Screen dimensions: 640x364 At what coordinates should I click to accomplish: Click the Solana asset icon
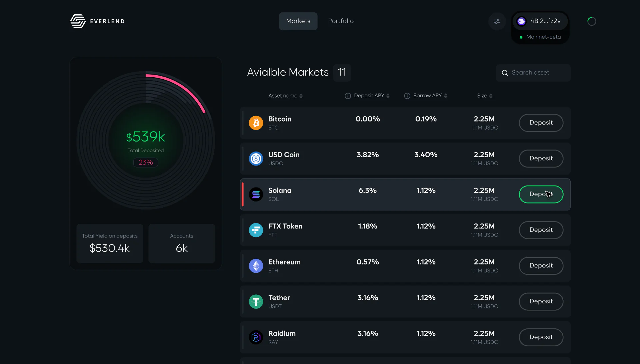click(256, 194)
